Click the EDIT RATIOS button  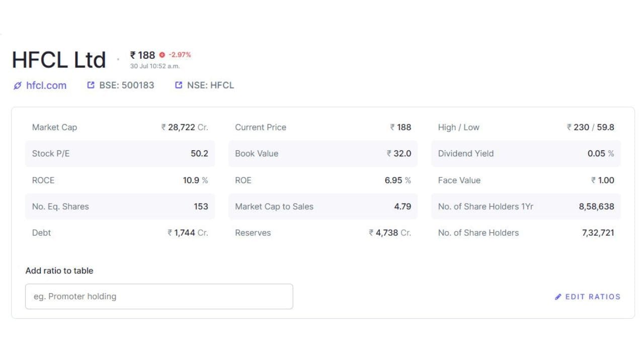click(588, 297)
